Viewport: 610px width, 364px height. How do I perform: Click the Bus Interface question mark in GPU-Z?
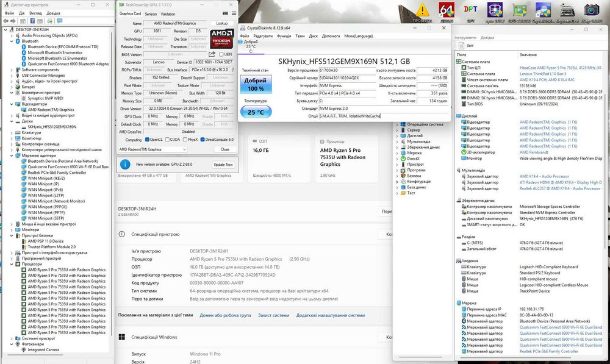(x=233, y=70)
